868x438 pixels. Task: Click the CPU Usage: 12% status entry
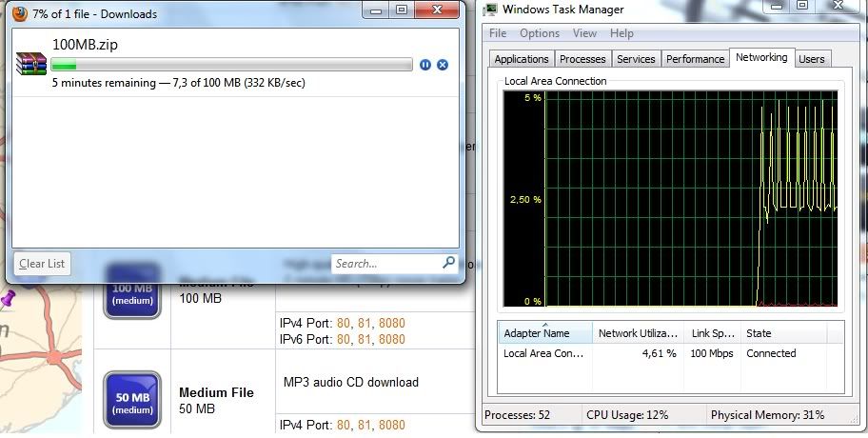(627, 415)
